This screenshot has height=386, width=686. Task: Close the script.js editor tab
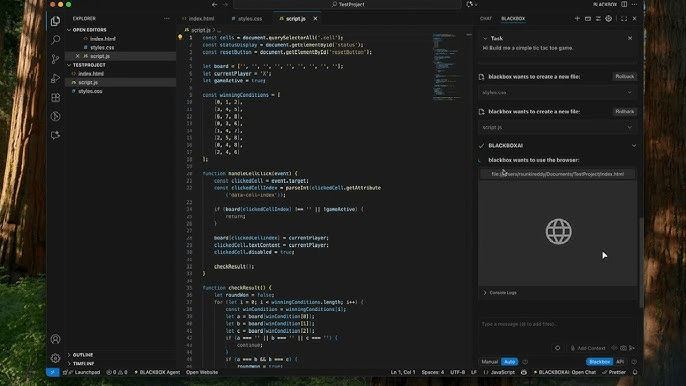click(315, 18)
